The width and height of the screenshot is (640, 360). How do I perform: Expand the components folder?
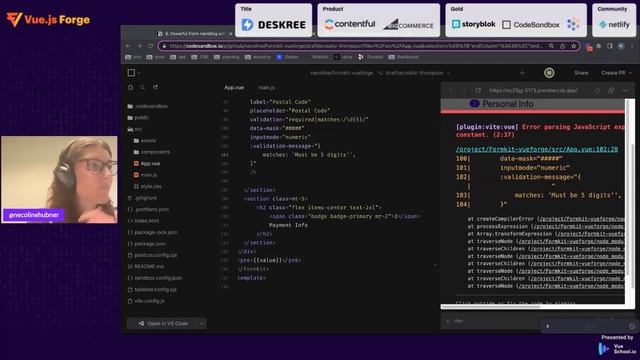pos(151,152)
